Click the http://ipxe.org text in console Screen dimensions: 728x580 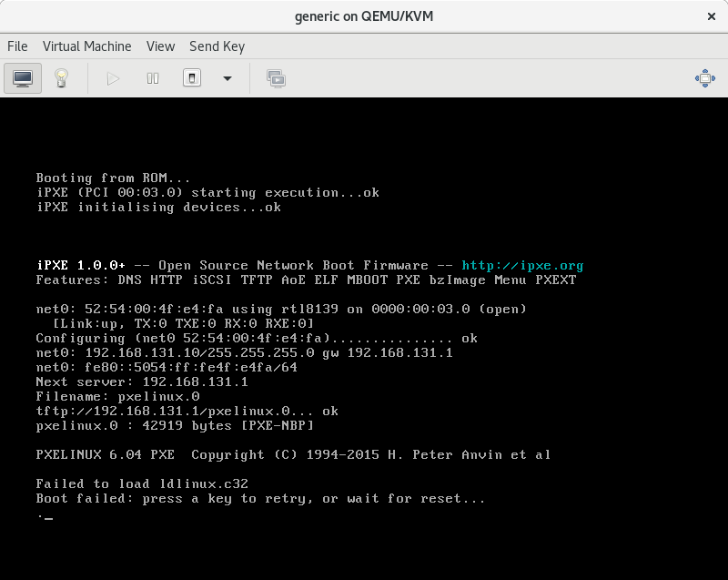(x=522, y=266)
